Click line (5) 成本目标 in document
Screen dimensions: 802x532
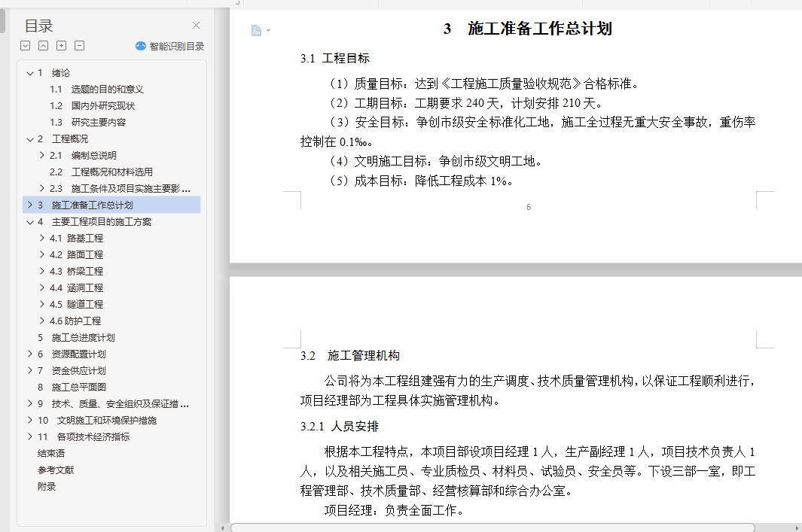pos(420,181)
